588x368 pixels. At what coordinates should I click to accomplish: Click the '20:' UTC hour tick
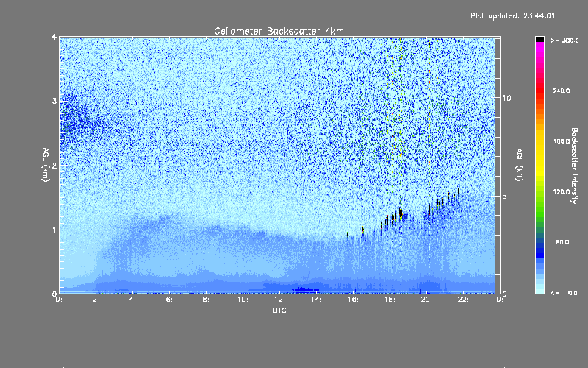click(x=426, y=300)
